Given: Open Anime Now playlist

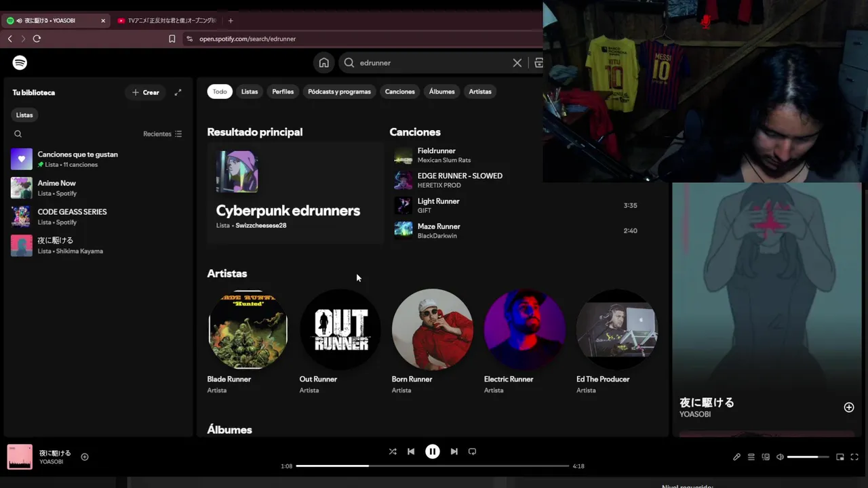Looking at the screenshot, I should 97,188.
